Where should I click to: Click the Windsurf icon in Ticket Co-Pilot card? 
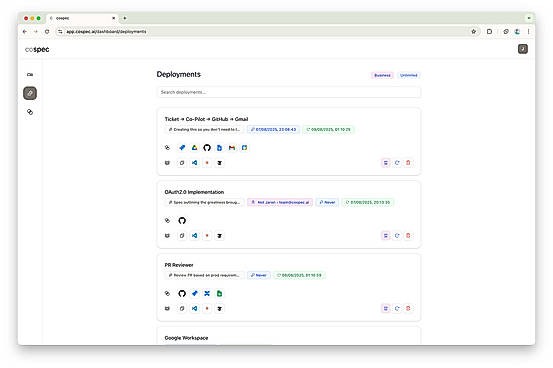coord(219,163)
